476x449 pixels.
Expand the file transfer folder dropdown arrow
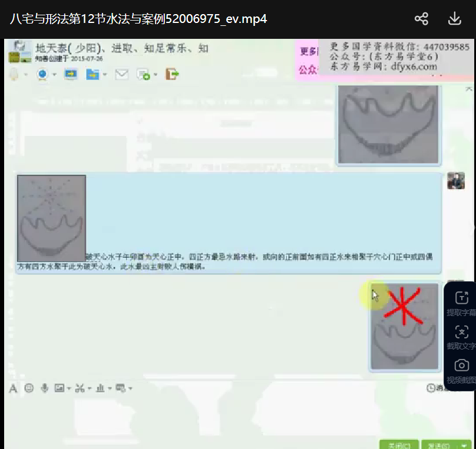104,75
